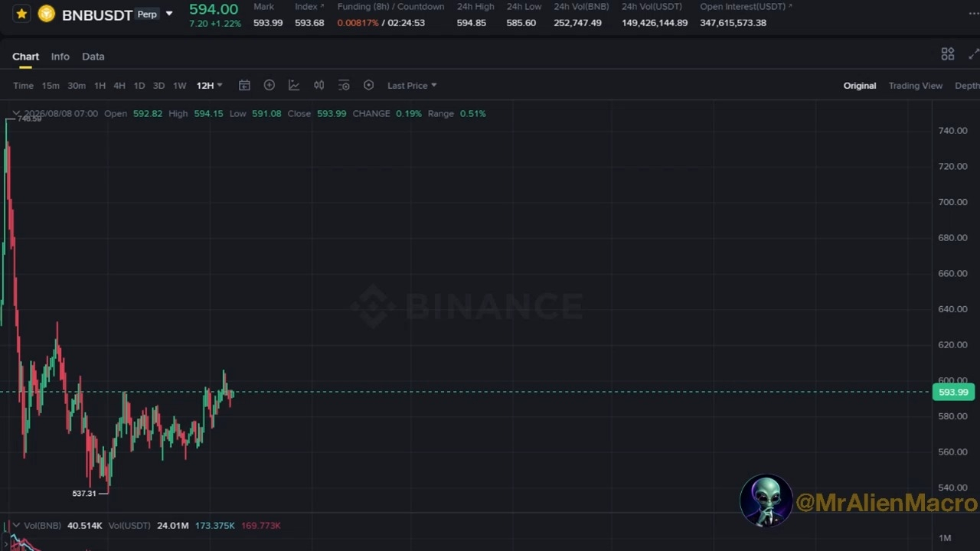Open the BNBUSDT pair selector dropdown arrow
The height and width of the screenshot is (551, 980).
pyautogui.click(x=169, y=14)
